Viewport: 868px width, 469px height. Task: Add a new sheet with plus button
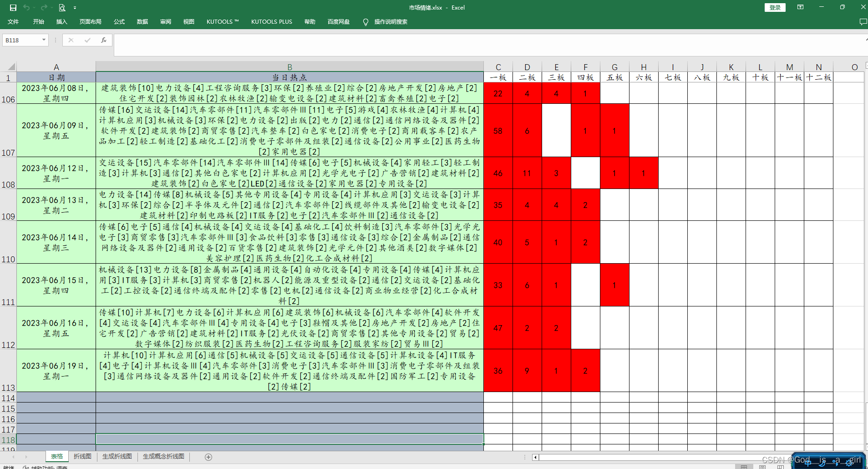pyautogui.click(x=208, y=457)
